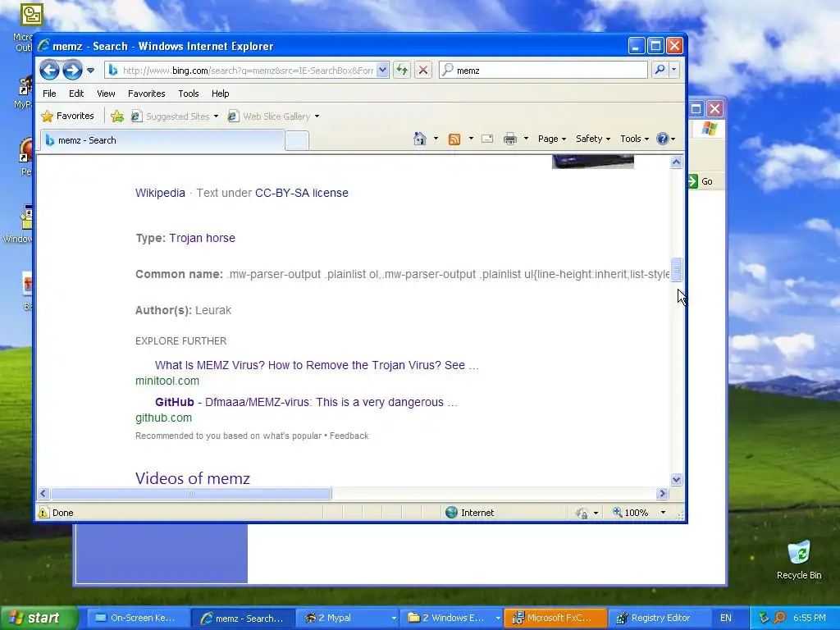This screenshot has height=630, width=840.
Task: Switch to Registry Editor taskbar button
Action: click(660, 618)
